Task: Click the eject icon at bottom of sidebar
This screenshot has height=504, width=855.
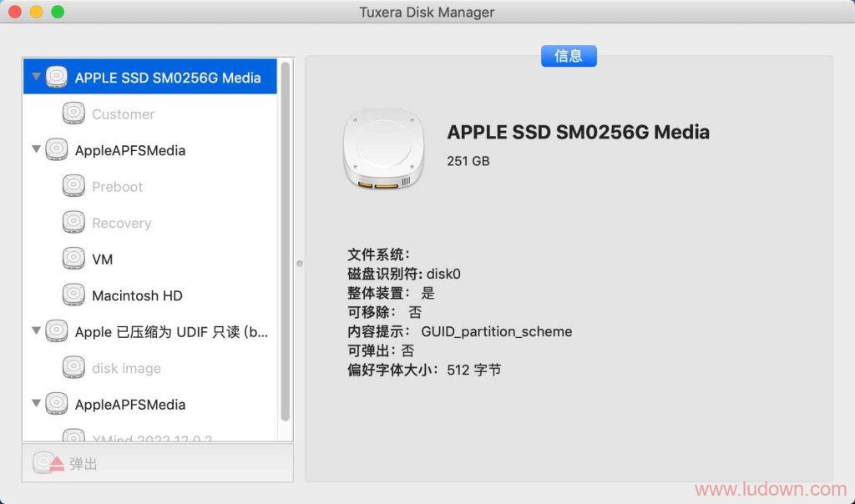Action: click(48, 463)
